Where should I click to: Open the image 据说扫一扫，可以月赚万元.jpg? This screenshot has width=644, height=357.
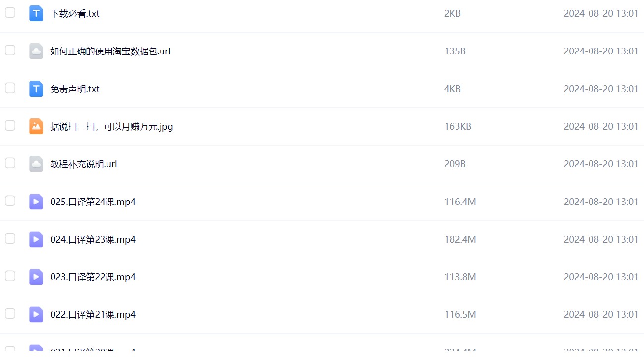[x=111, y=127]
